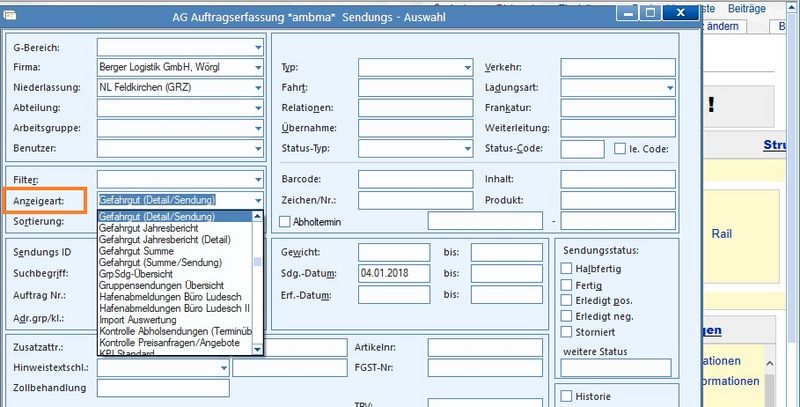Open the Hinweistextschl. dropdown
The height and width of the screenshot is (407, 800).
pos(224,367)
